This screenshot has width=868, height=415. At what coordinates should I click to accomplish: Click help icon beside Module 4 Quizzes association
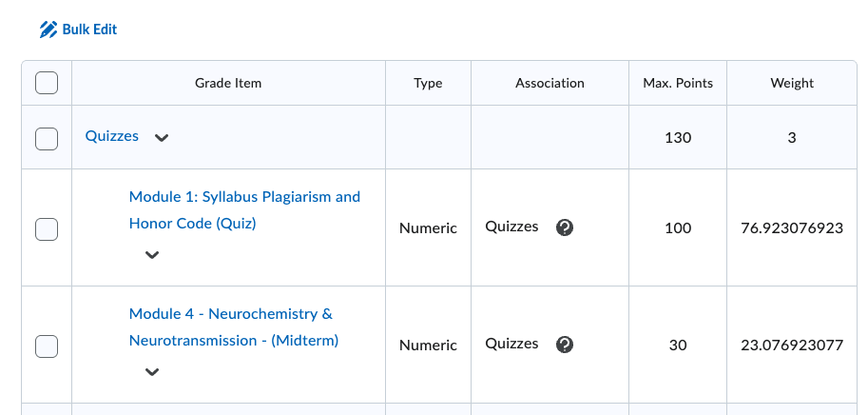(x=565, y=345)
